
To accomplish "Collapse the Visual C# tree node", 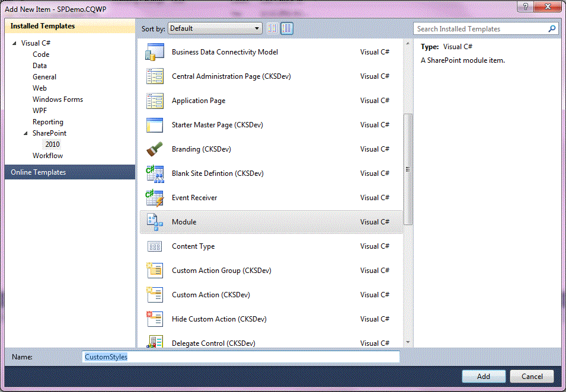I will (14, 43).
